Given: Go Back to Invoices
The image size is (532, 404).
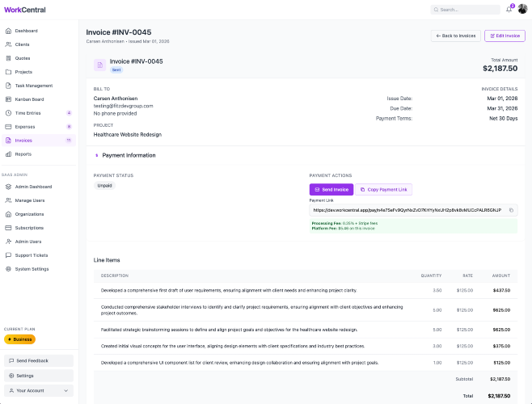Looking at the screenshot, I should point(455,36).
